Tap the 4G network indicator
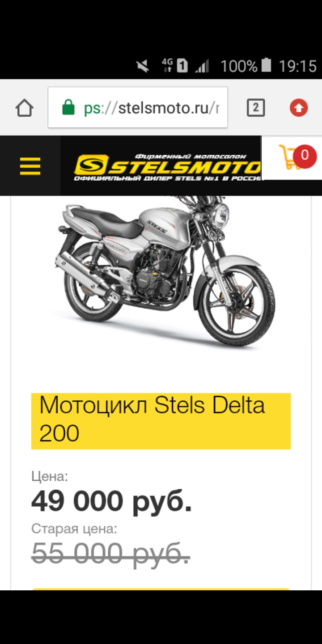This screenshot has width=322, height=644. point(167,65)
